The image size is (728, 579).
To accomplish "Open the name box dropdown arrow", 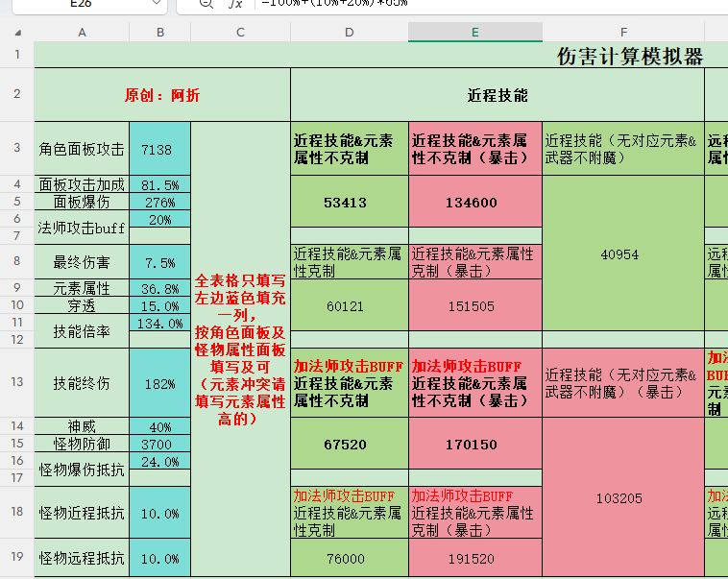I will tap(157, 3).
